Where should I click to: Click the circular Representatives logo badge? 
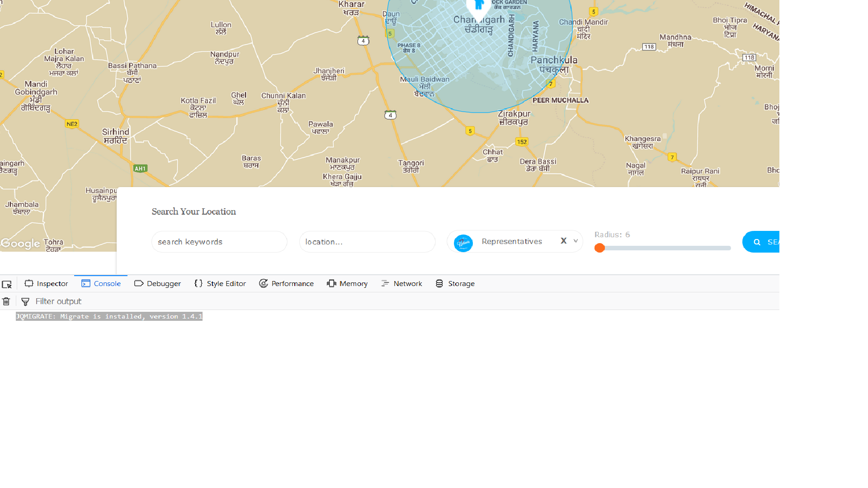pos(462,243)
